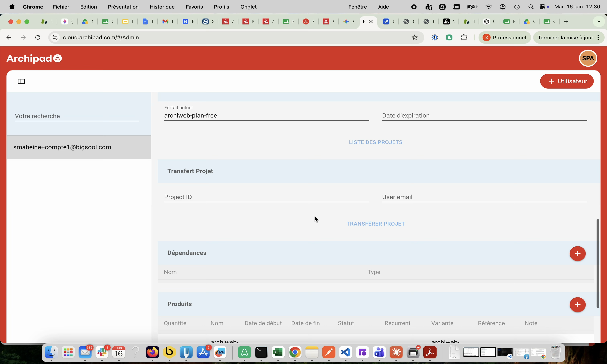Click the Récurrent column header
The height and width of the screenshot is (364, 607).
pyautogui.click(x=397, y=323)
